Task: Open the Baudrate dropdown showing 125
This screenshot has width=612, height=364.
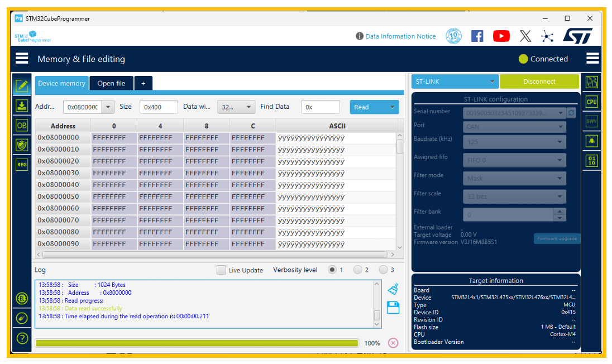Action: coord(514,142)
